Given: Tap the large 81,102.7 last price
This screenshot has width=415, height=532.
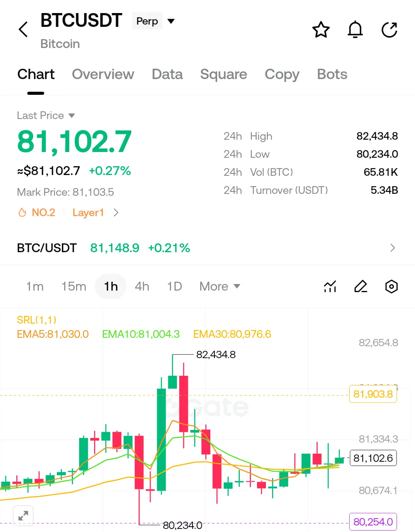Looking at the screenshot, I should pos(75,142).
